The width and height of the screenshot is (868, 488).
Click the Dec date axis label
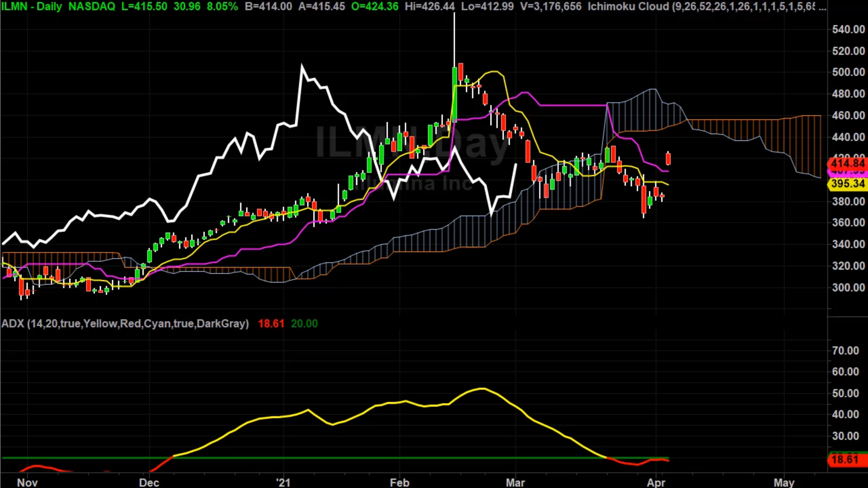coord(149,482)
